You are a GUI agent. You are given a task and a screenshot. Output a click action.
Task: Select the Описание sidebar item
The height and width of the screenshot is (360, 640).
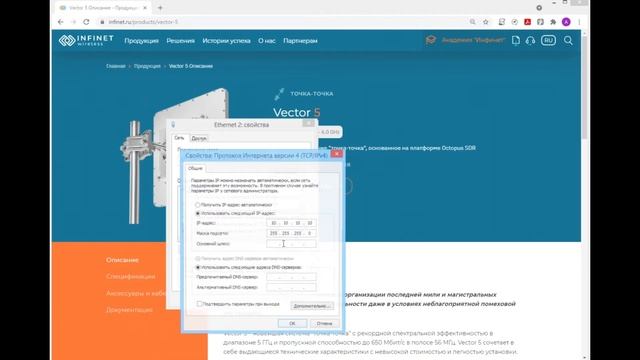[x=122, y=260]
